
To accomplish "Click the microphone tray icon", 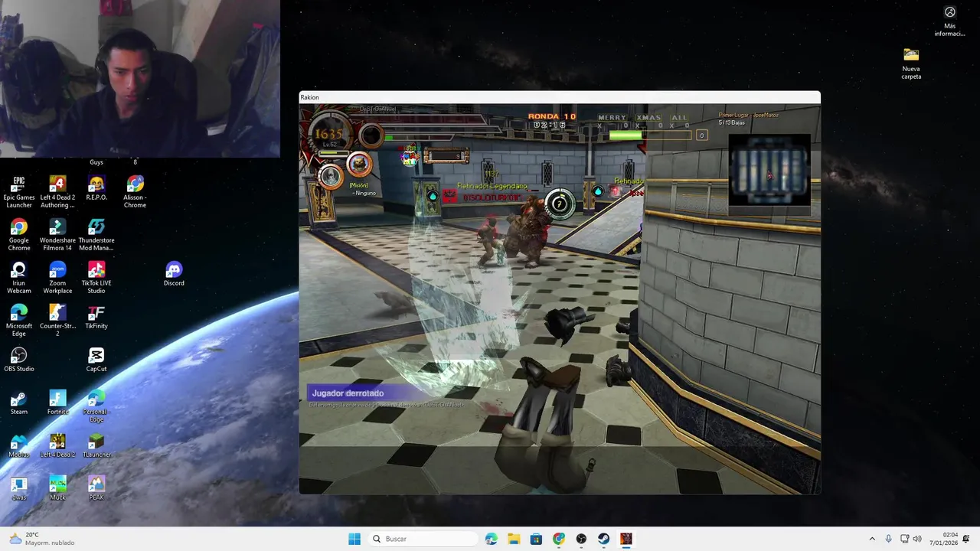I will point(888,539).
